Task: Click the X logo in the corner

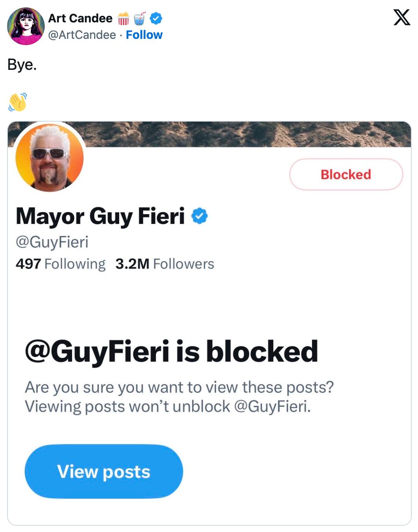Action: (402, 17)
